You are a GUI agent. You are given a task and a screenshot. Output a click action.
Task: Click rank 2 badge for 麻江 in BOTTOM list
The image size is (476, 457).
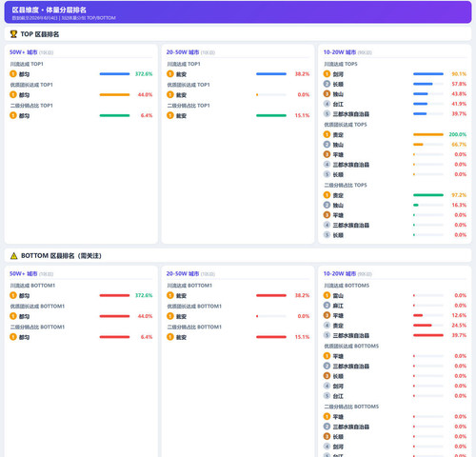[327, 306]
